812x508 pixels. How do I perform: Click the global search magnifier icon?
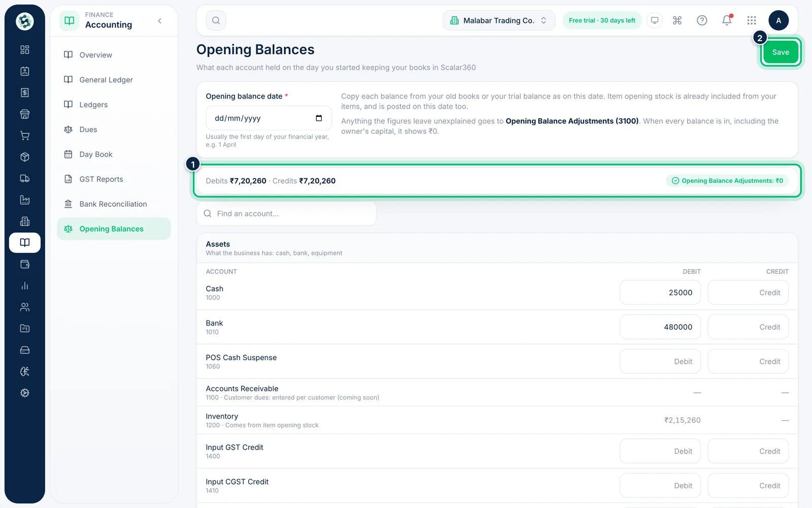(x=216, y=20)
